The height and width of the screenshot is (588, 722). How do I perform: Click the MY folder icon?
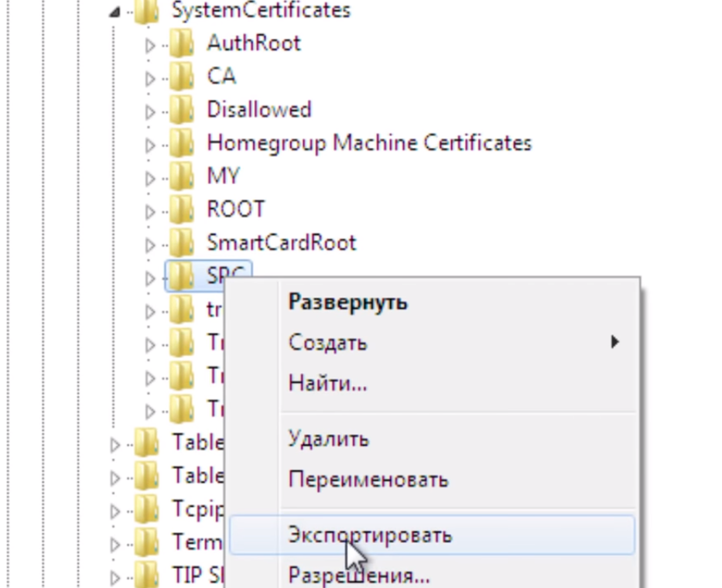tap(182, 176)
